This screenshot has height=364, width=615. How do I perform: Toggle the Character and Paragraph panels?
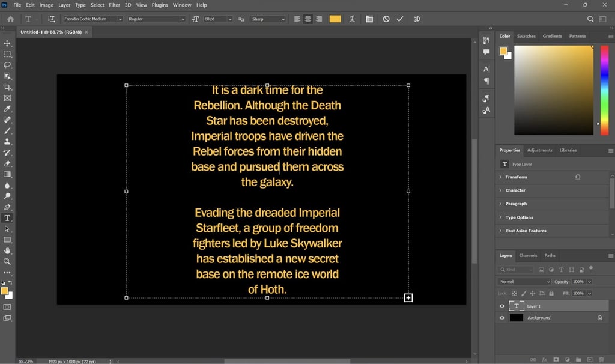(369, 19)
